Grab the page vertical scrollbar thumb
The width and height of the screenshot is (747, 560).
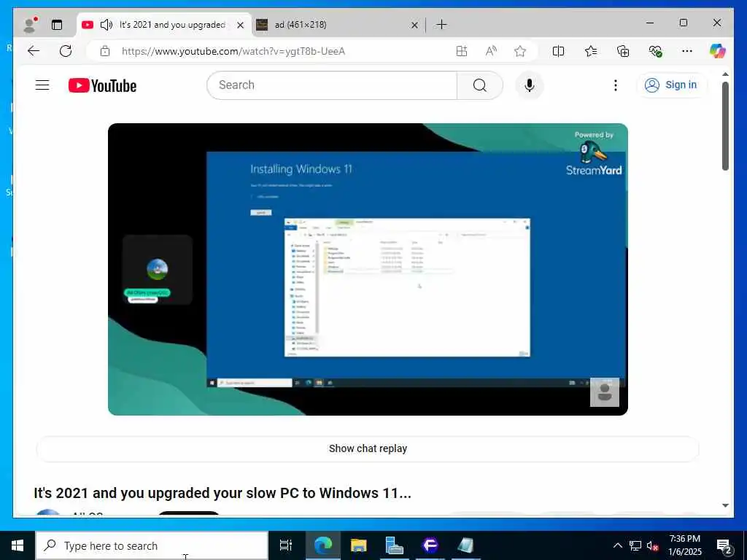[725, 125]
